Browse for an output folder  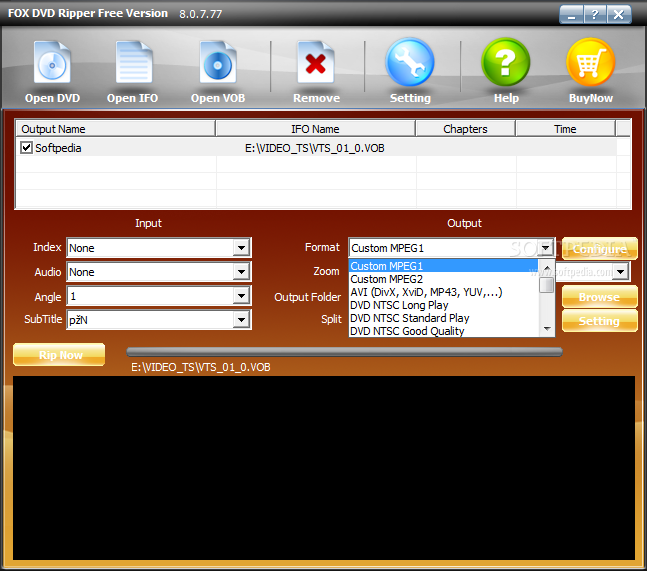(x=600, y=297)
